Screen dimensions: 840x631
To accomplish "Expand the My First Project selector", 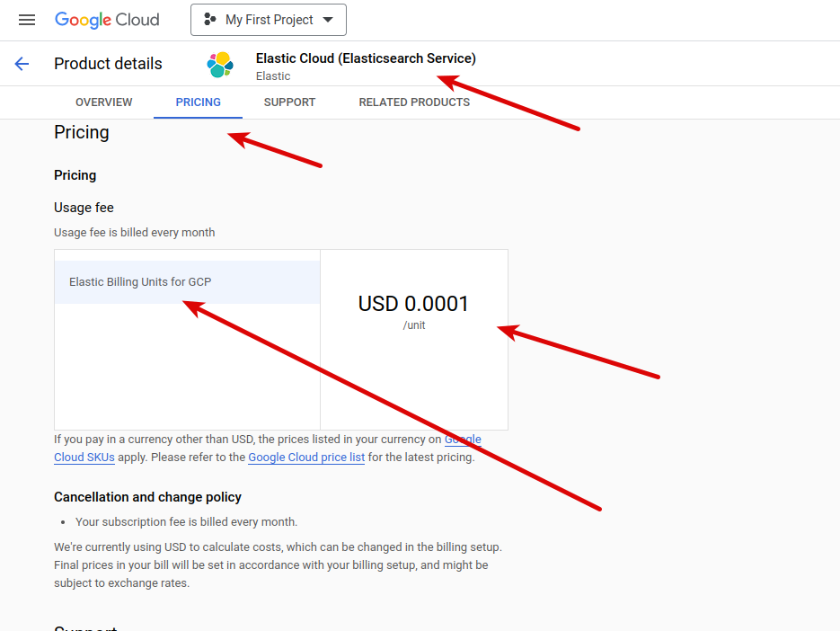I will [269, 20].
